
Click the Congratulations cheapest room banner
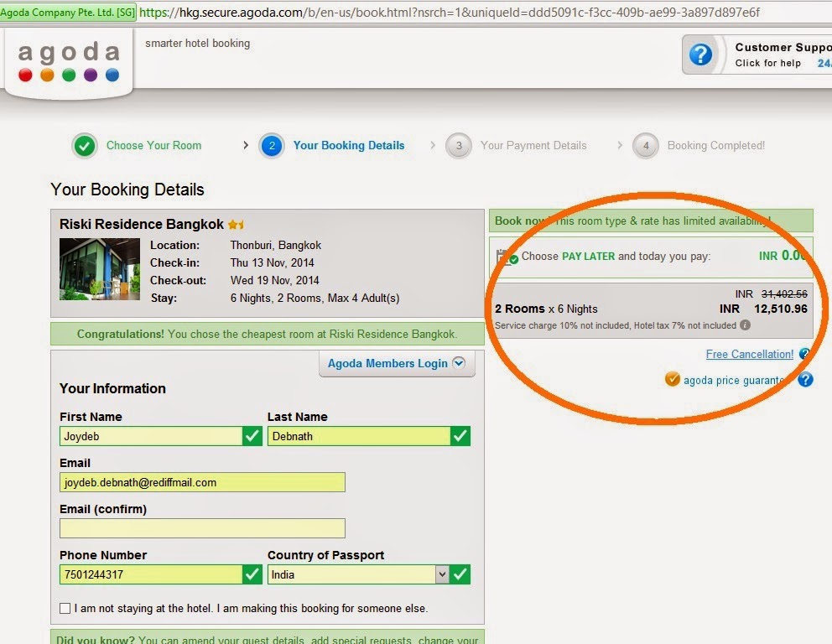click(268, 334)
